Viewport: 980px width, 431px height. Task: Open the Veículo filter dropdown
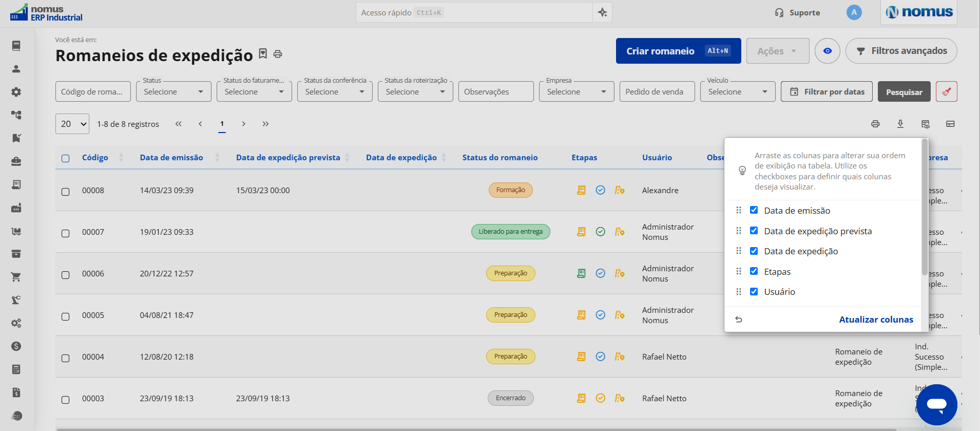[738, 91]
